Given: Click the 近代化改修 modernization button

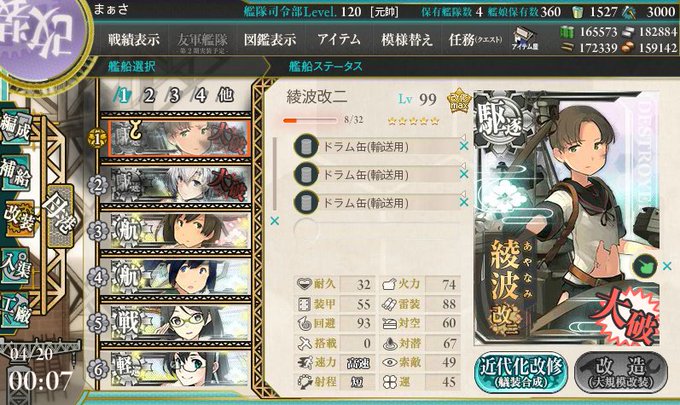Looking at the screenshot, I should click(520, 372).
